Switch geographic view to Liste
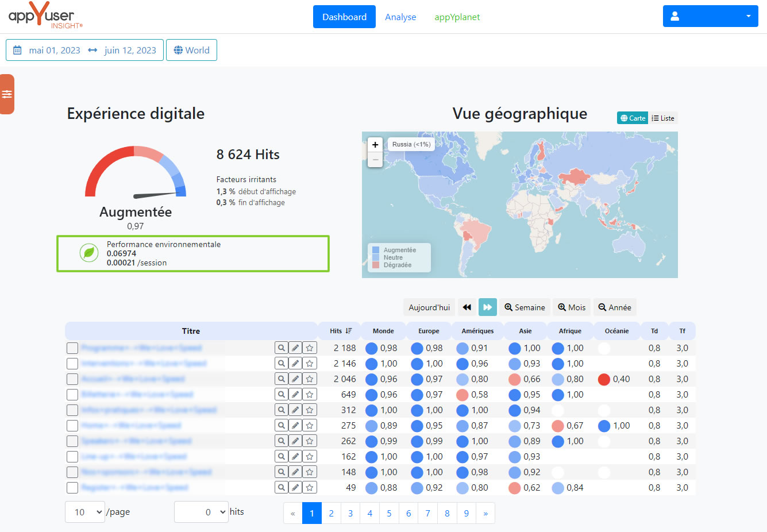 click(663, 118)
